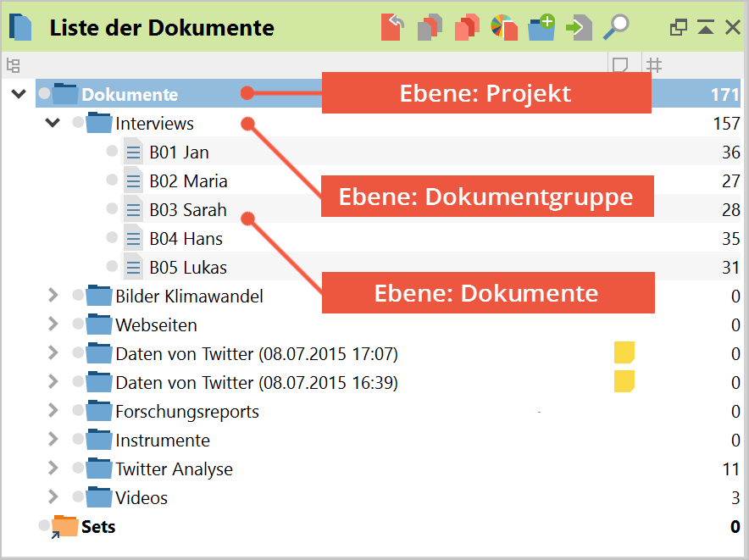
Task: Activate document B05 Lukas circle
Action: [112, 266]
